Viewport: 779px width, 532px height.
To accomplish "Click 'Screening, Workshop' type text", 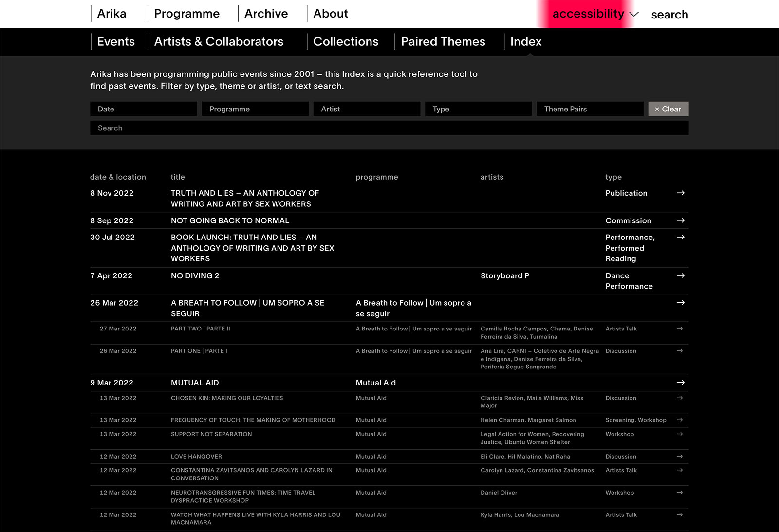I will pos(636,420).
